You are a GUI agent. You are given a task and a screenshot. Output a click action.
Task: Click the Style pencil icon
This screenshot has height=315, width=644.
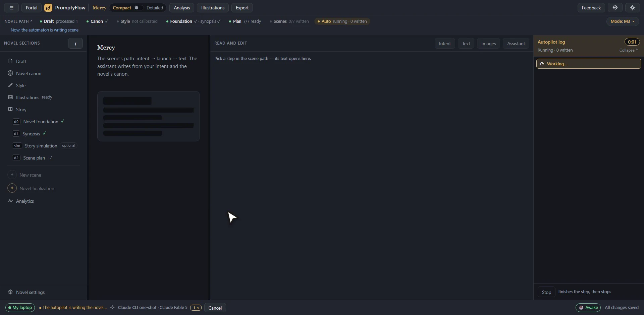coord(10,85)
